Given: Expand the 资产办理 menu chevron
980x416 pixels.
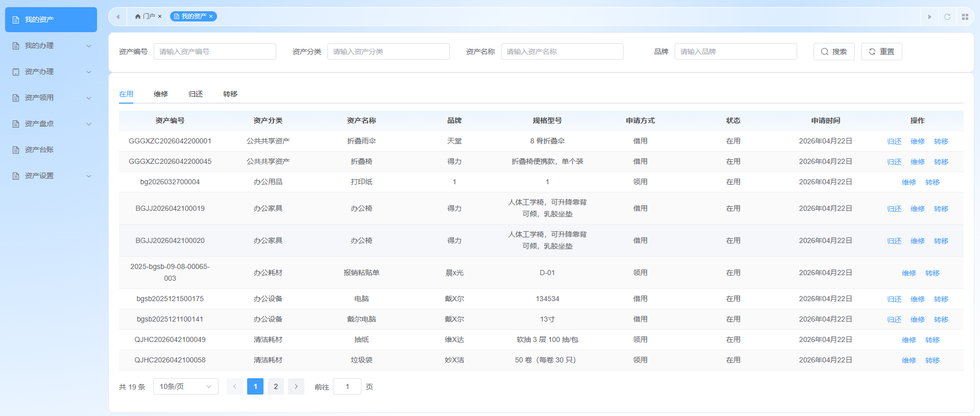Looking at the screenshot, I should click(89, 72).
